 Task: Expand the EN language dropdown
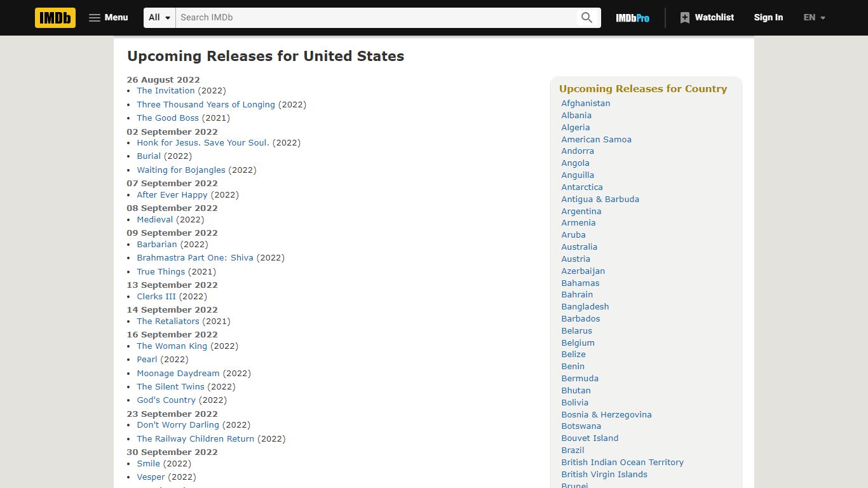814,18
